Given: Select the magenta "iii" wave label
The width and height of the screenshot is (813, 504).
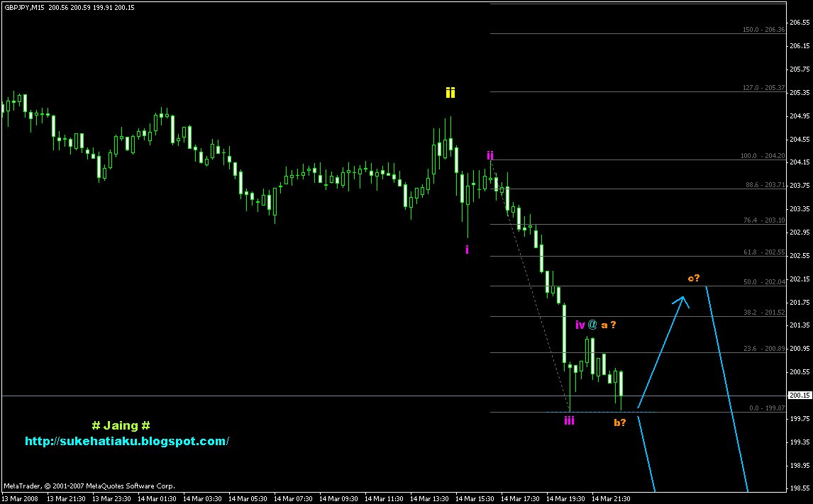Looking at the screenshot, I should tap(569, 420).
